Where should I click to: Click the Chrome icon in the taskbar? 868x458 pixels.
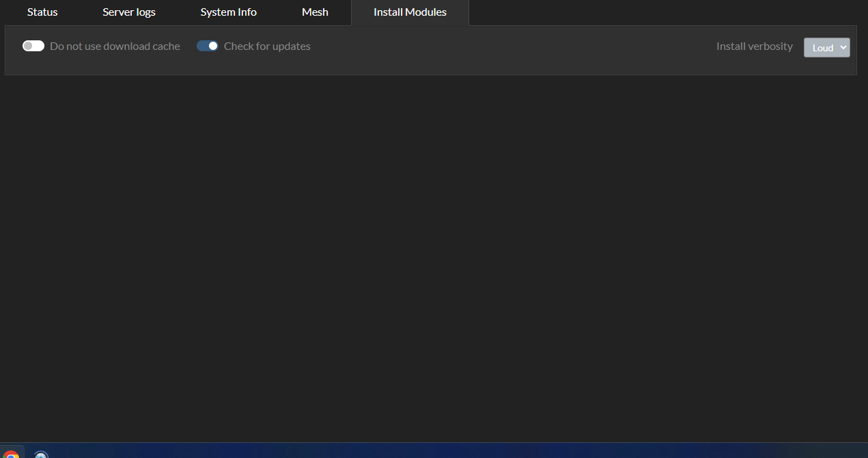point(12,453)
